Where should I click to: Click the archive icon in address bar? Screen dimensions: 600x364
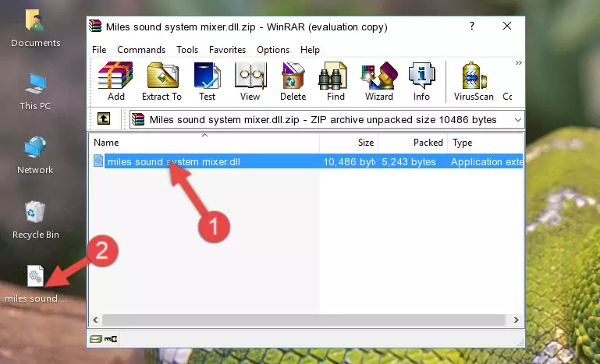tap(138, 120)
